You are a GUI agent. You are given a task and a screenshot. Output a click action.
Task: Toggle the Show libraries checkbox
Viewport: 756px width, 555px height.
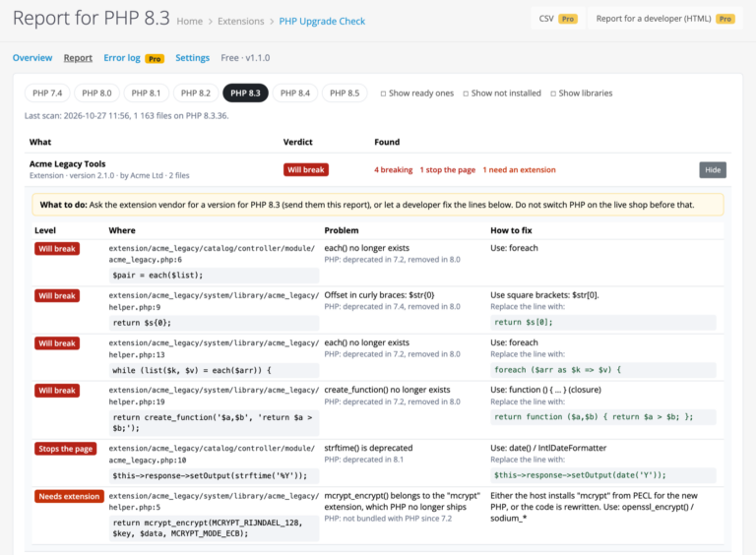tap(553, 93)
